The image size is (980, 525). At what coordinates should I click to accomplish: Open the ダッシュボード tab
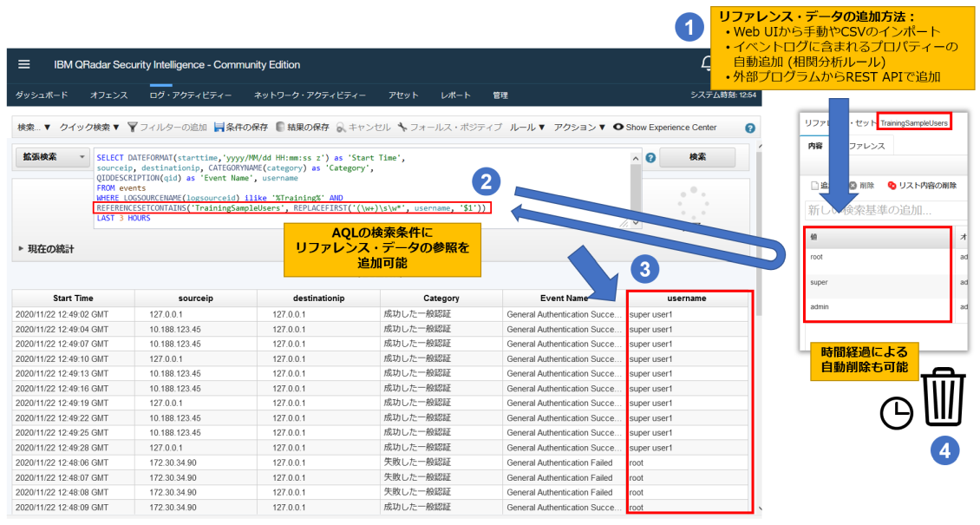point(42,95)
